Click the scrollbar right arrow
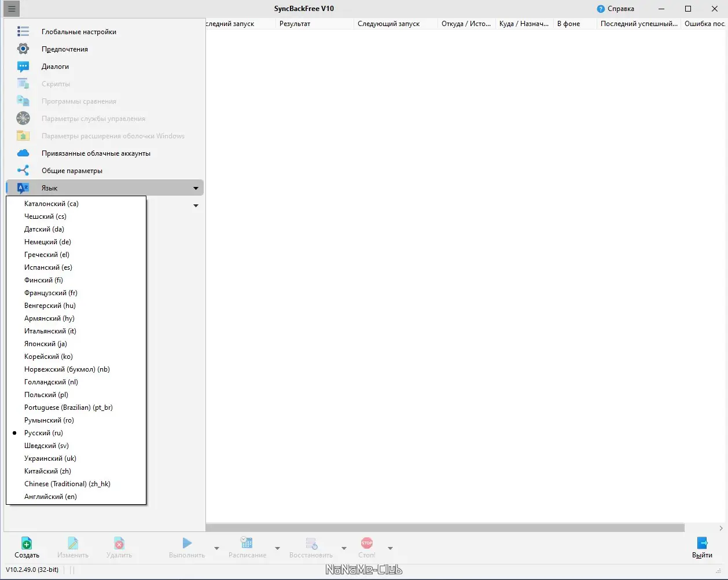 point(720,528)
